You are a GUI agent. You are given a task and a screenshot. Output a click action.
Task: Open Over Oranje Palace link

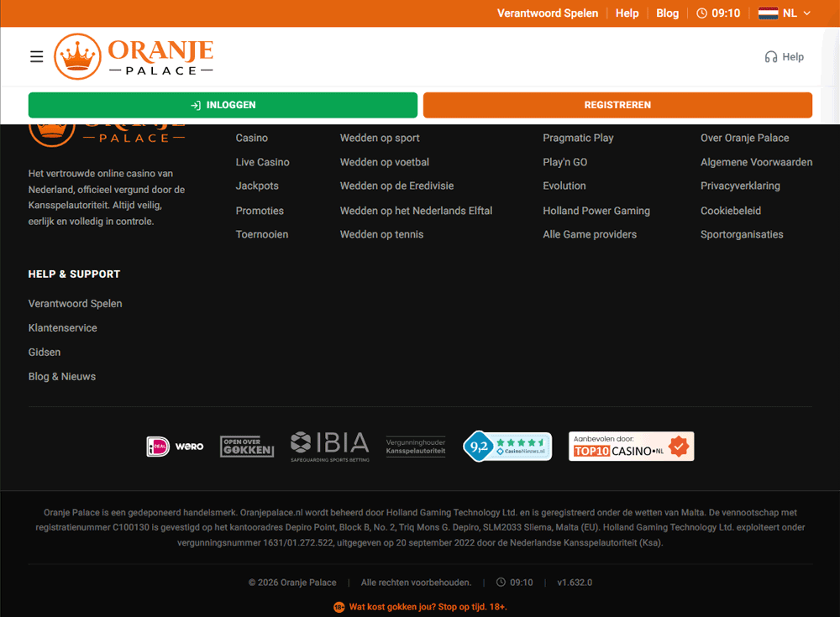744,138
